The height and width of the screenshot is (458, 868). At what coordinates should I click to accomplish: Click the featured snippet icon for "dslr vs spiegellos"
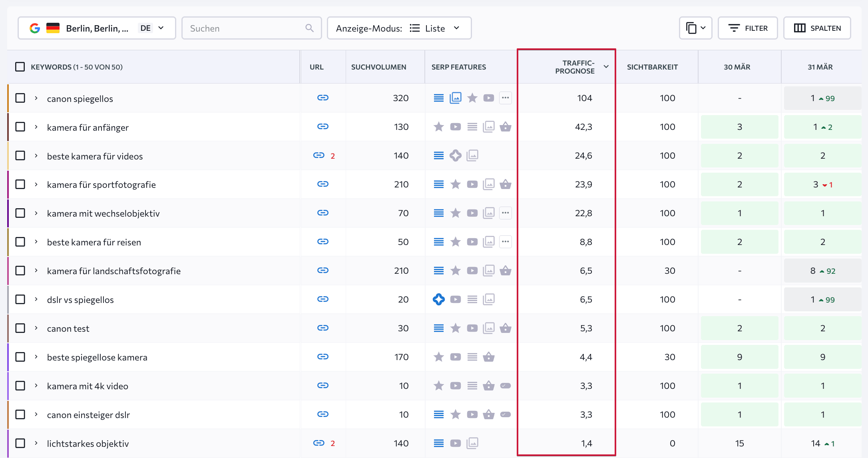point(438,299)
